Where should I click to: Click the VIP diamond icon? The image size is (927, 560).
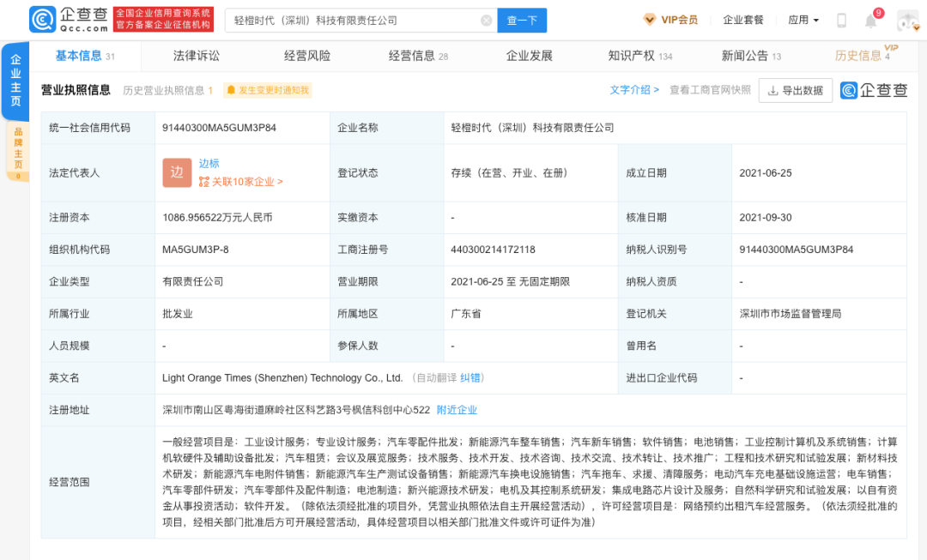tap(650, 20)
